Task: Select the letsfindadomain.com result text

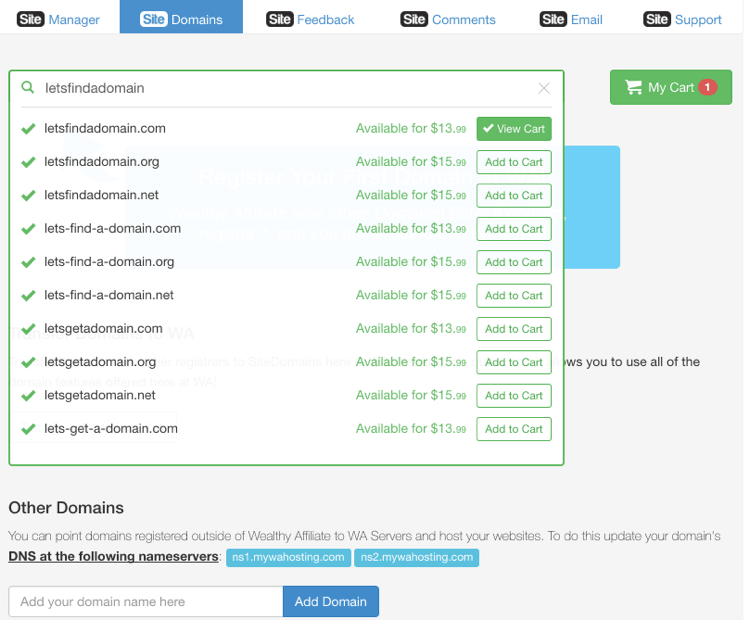Action: [105, 128]
